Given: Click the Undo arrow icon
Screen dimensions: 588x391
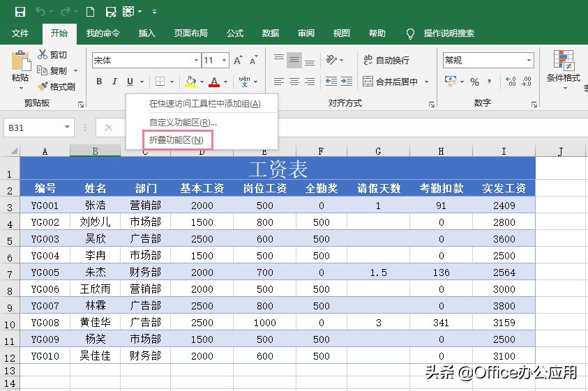Looking at the screenshot, I should pos(40,12).
